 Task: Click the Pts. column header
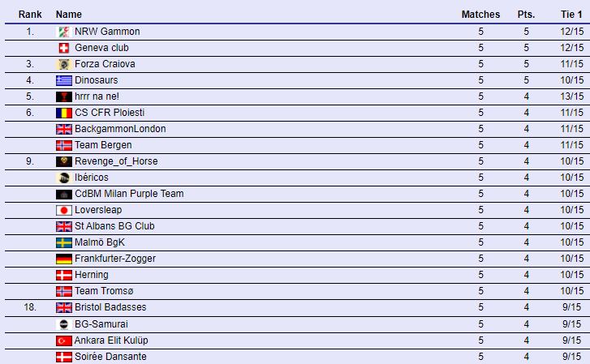coord(526,15)
